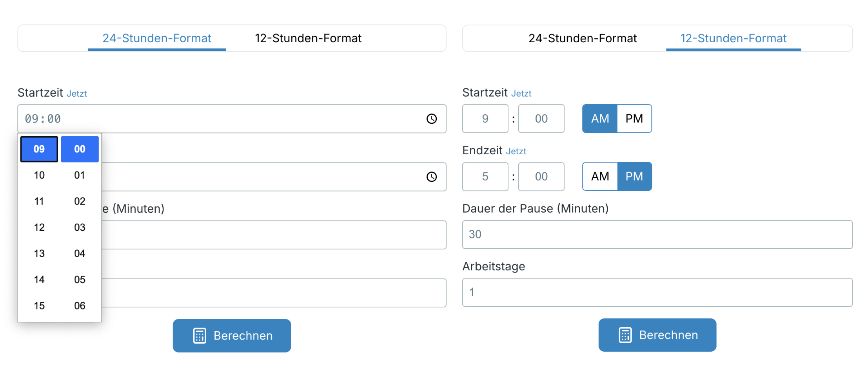Click the Arbeitstage input field
The width and height of the screenshot is (868, 376).
[657, 292]
